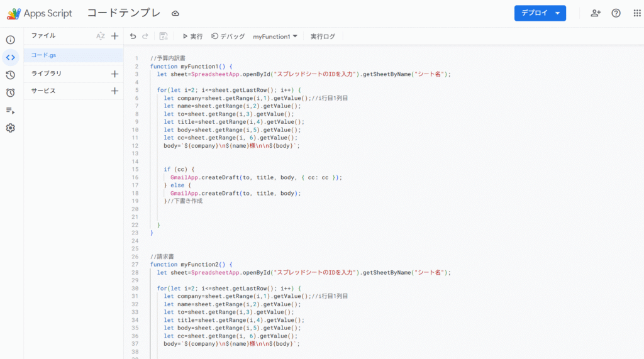The image size is (644, 359).
Task: Open the Executions list icon
Action: [10, 110]
